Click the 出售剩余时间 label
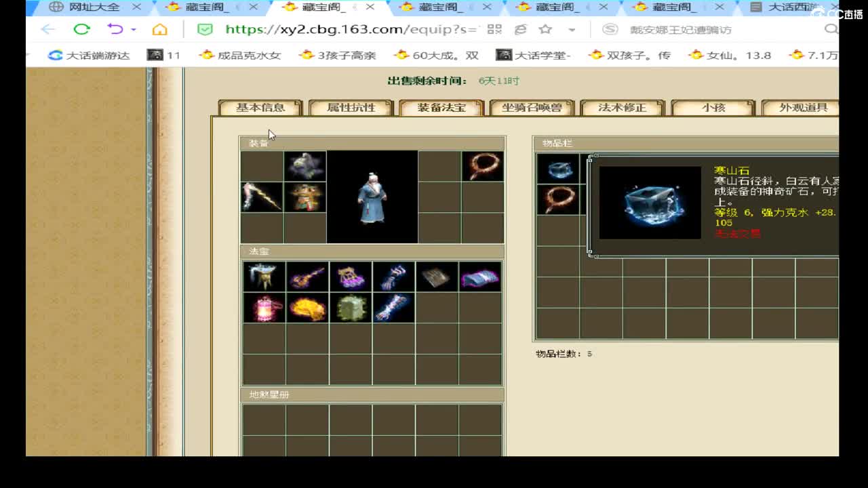Screen dimensions: 868x488 [428, 81]
